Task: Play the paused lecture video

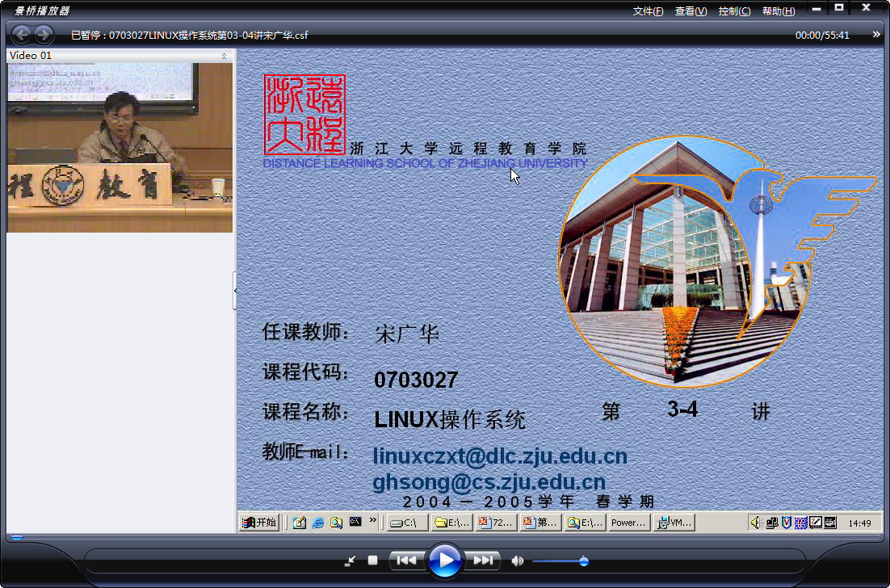Action: point(444,561)
